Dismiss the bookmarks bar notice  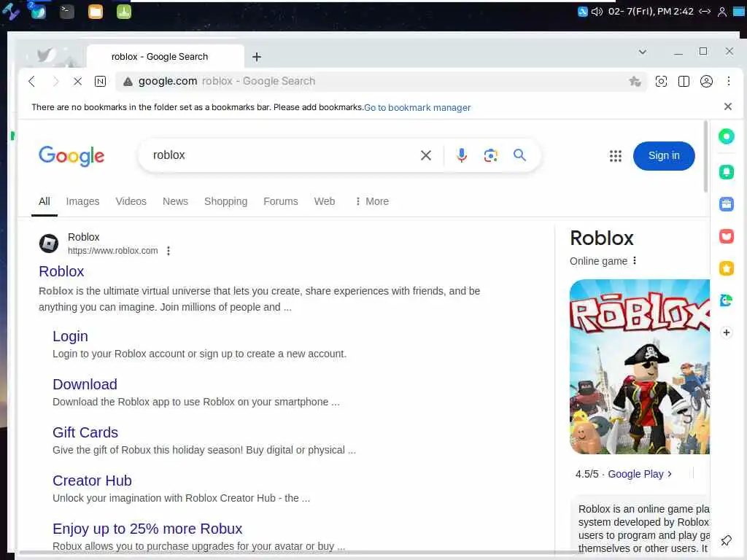[727, 106]
